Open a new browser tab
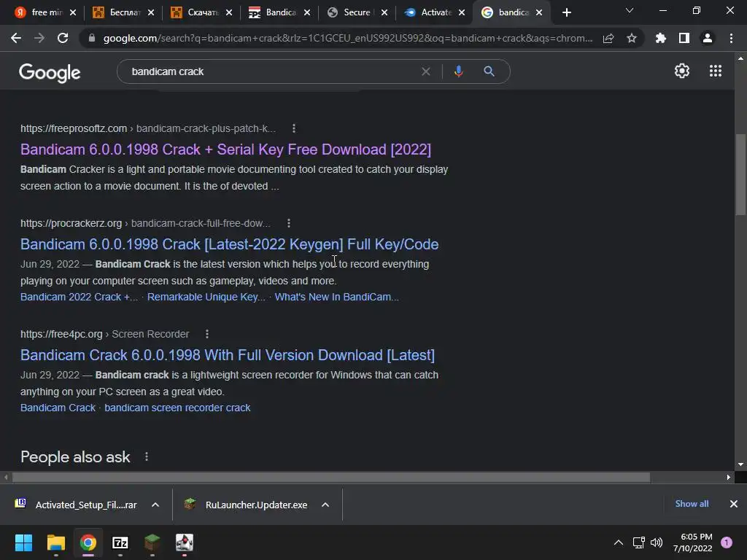Image resolution: width=747 pixels, height=560 pixels. pyautogui.click(x=566, y=12)
